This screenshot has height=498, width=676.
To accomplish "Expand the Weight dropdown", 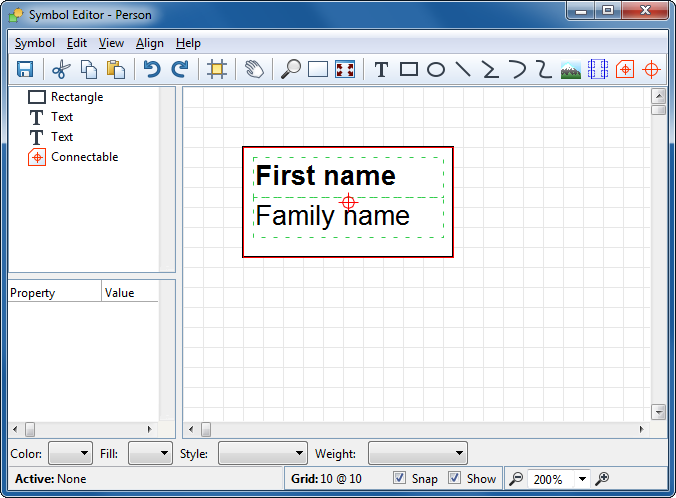I will pos(417,454).
